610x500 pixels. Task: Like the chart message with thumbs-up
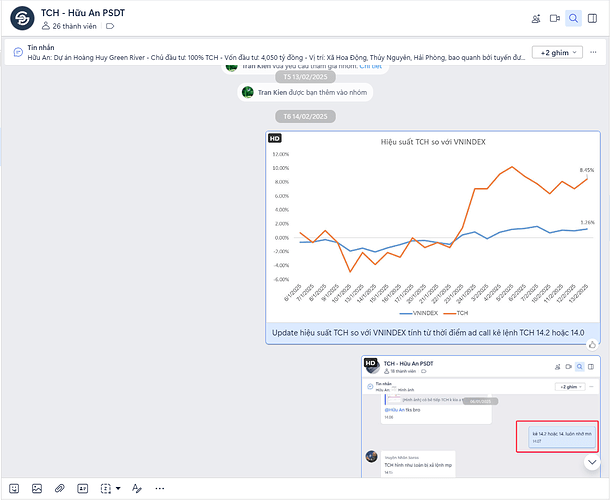pos(593,344)
